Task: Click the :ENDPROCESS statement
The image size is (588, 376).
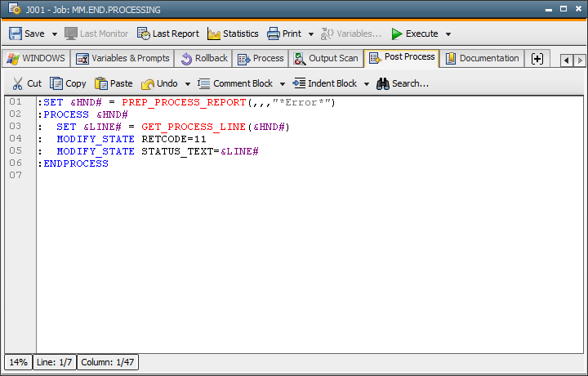Action: [x=73, y=163]
